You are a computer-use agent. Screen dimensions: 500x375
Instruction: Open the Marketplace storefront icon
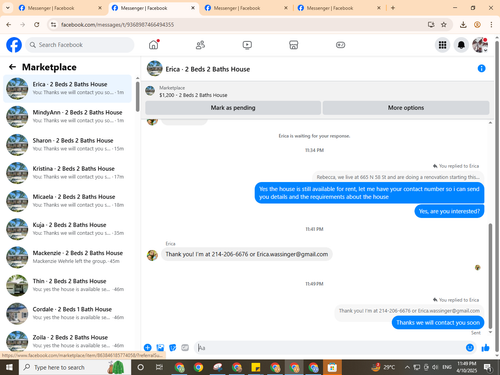point(294,45)
